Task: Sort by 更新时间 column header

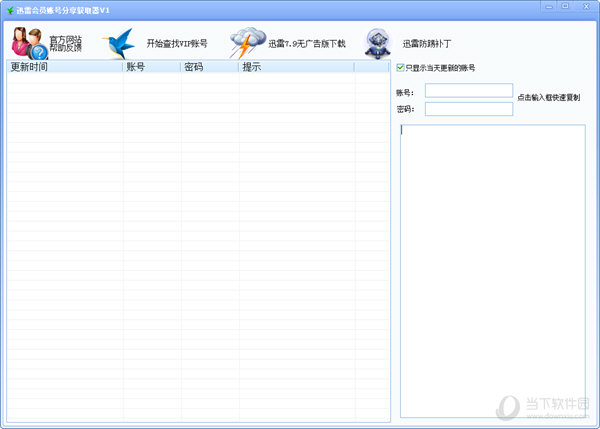Action: [x=65, y=67]
